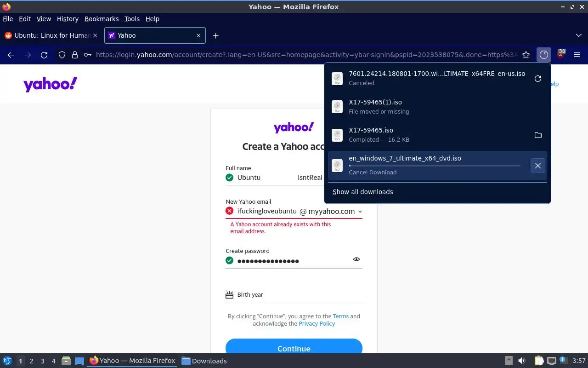Image resolution: width=588 pixels, height=368 pixels.
Task: Click the show desktop taskbar icon
Action: tap(79, 361)
